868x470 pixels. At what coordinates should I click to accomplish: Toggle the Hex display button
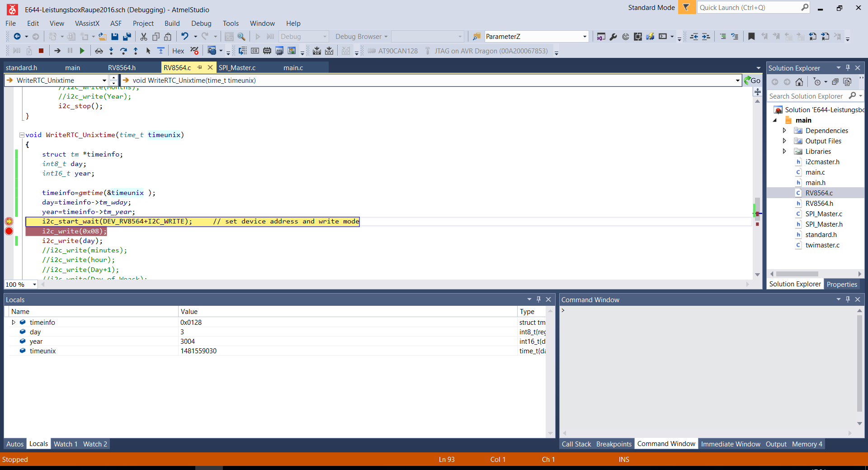pos(178,51)
